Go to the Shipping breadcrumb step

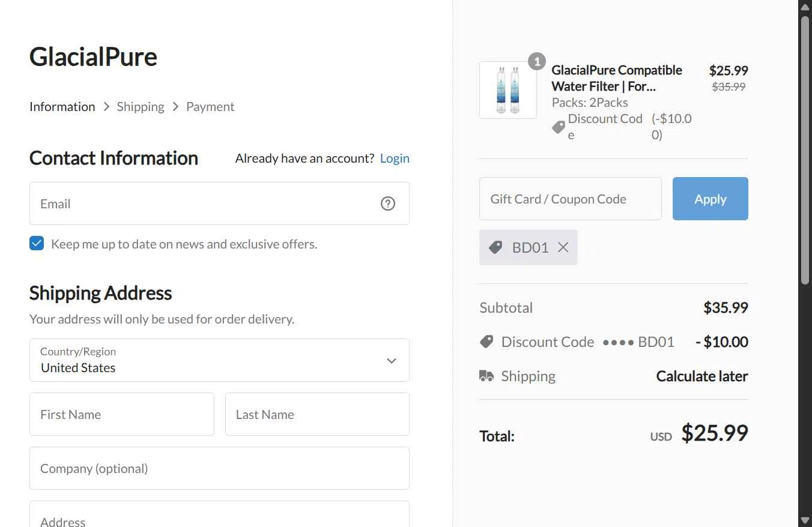(141, 106)
